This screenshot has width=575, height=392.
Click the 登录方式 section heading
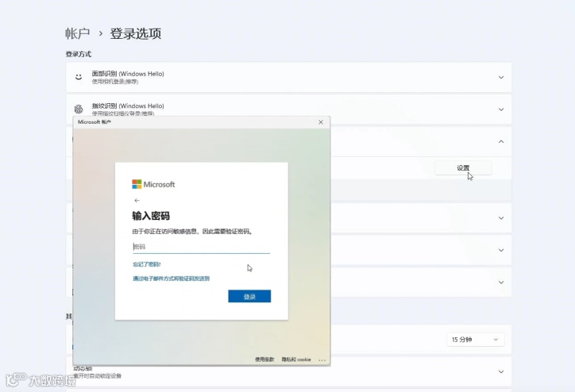[x=79, y=54]
